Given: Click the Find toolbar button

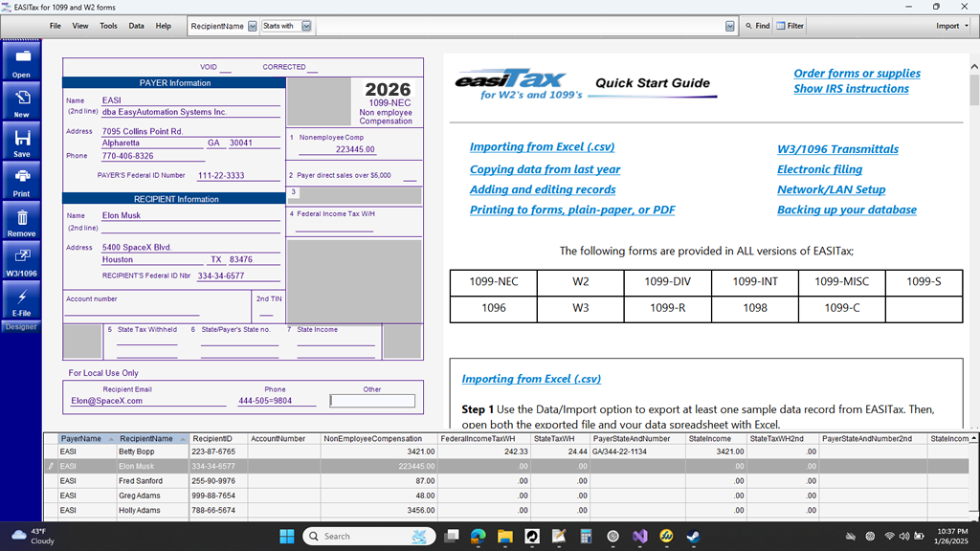Looking at the screenshot, I should pyautogui.click(x=758, y=26).
